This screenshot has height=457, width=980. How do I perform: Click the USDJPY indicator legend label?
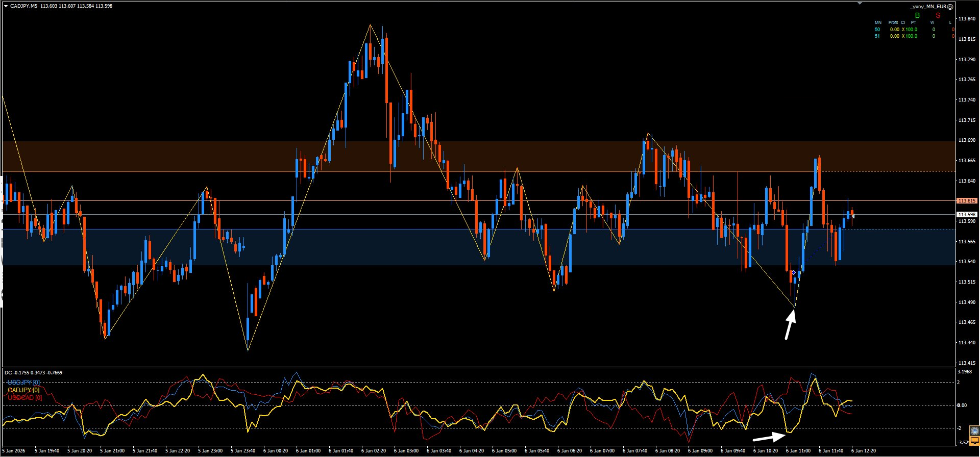click(23, 382)
